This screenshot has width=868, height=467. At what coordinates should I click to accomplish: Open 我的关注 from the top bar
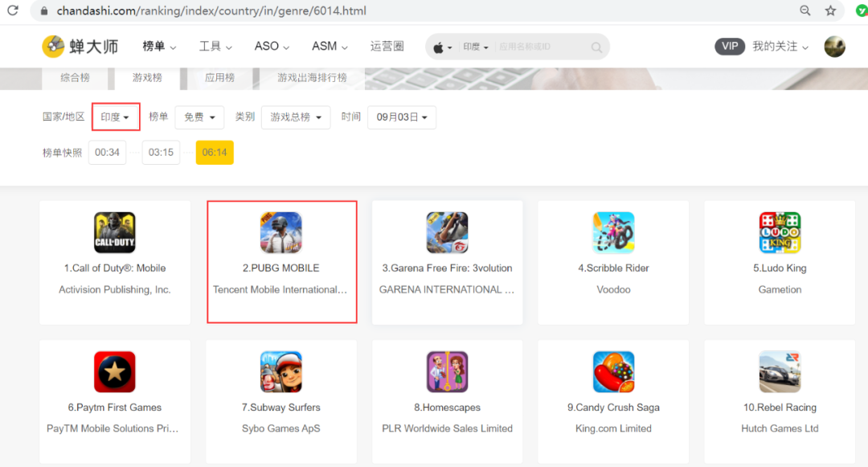[776, 46]
